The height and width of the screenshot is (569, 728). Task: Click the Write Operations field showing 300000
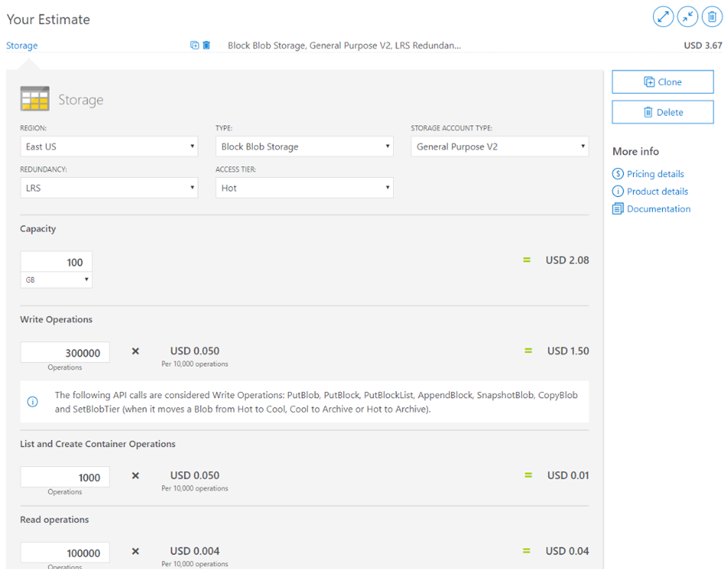coord(65,352)
